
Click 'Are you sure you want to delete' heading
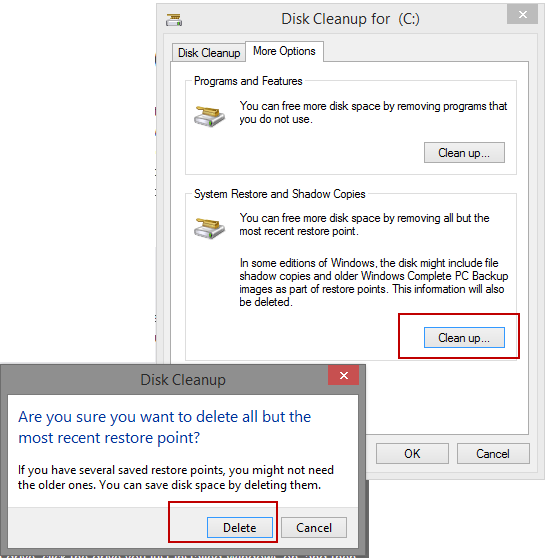coord(164,427)
